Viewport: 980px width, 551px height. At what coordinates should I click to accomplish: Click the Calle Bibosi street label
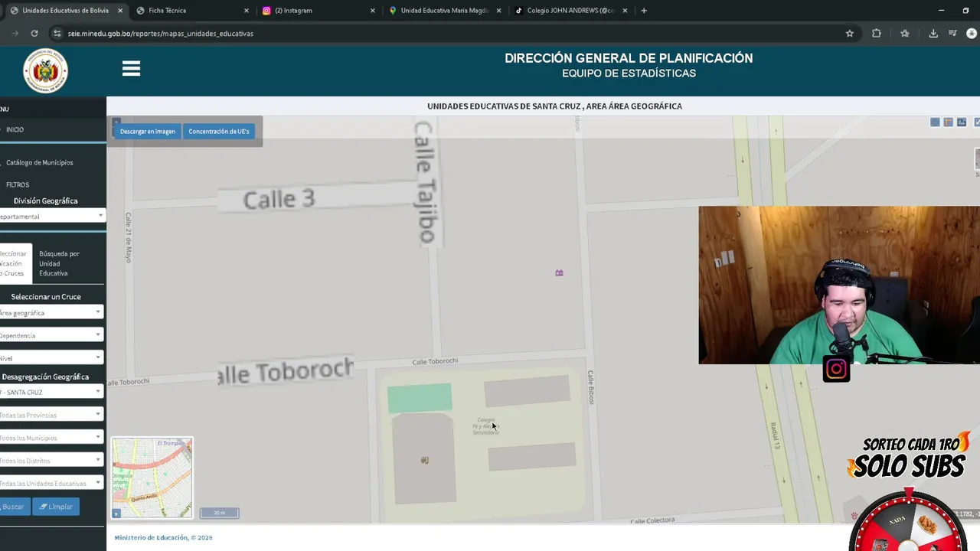click(591, 387)
